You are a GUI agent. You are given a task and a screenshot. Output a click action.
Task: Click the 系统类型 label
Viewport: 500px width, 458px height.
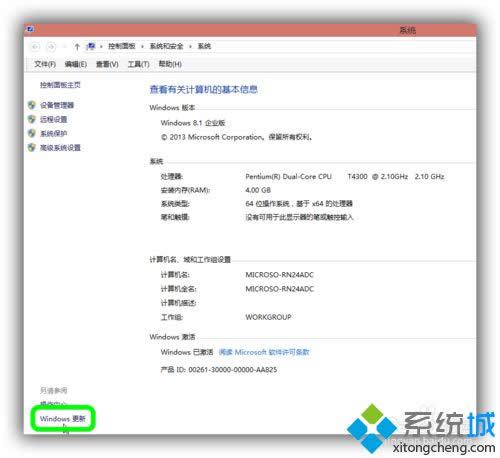click(x=175, y=204)
